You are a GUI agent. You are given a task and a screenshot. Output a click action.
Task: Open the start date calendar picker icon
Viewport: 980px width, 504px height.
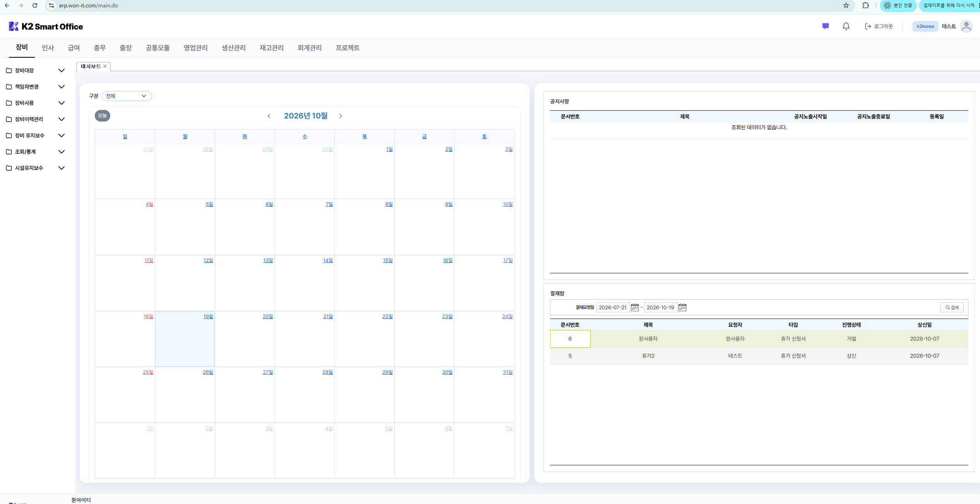click(635, 307)
